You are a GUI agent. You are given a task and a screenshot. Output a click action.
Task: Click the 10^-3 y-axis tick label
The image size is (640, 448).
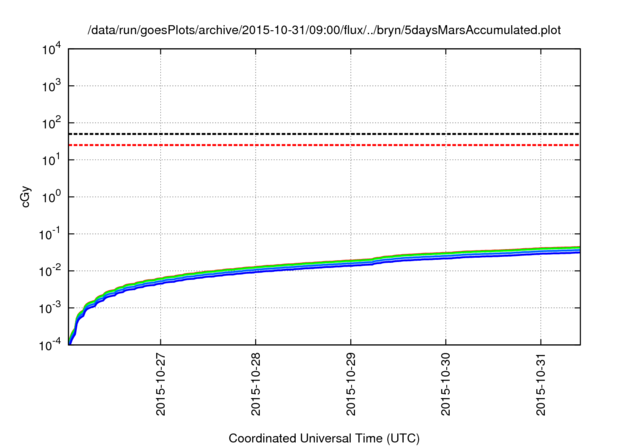[50, 308]
